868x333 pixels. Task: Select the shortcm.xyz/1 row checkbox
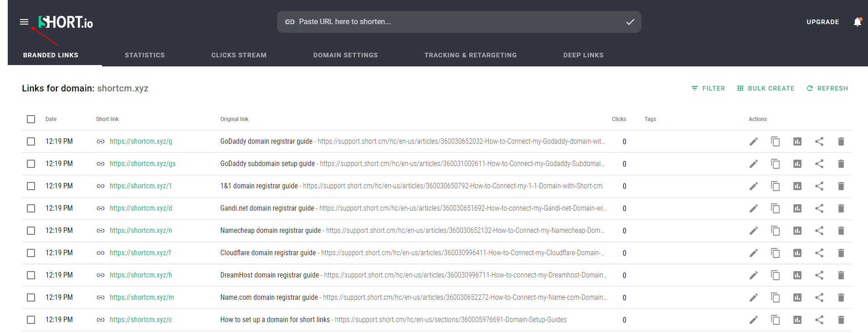coord(31,186)
